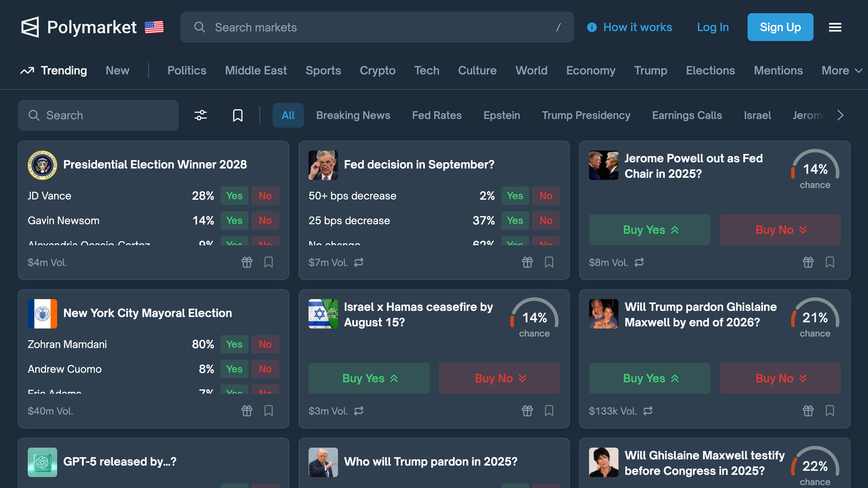Click the Log In link
Image resolution: width=868 pixels, height=488 pixels.
coord(713,27)
